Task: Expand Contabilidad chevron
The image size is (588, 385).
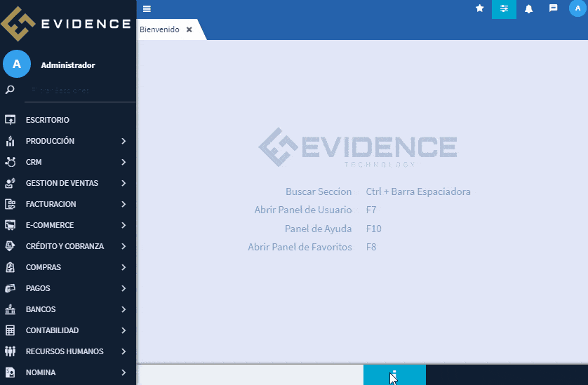Action: 123,330
